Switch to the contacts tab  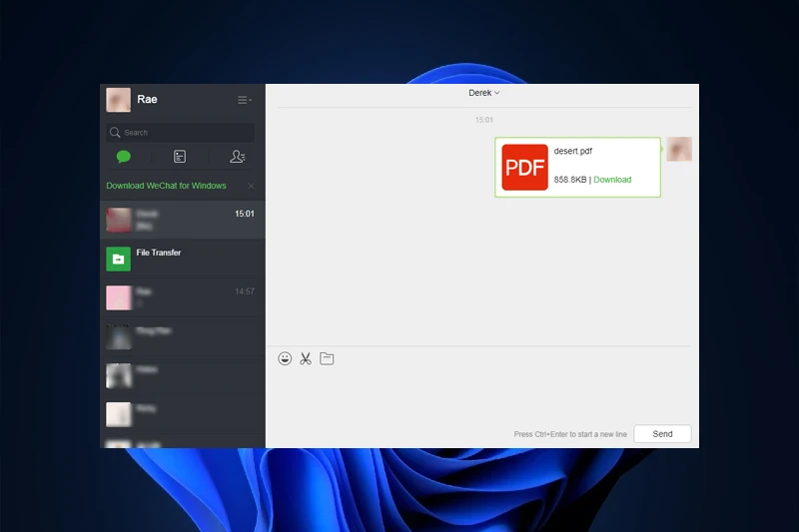tap(237, 157)
